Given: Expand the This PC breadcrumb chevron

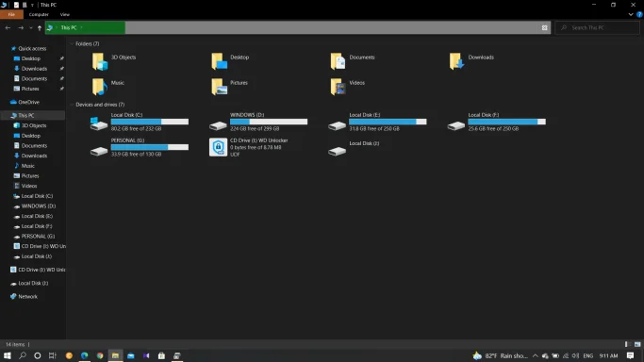Looking at the screenshot, I should point(81,27).
